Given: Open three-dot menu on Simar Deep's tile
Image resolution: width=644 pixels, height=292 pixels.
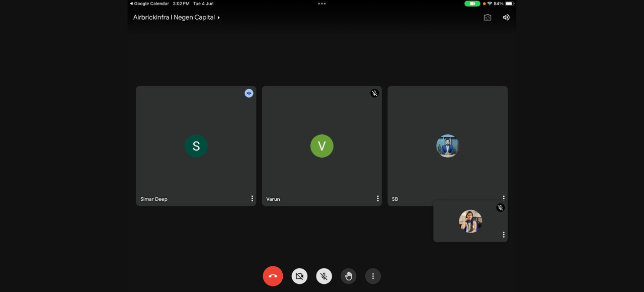Looking at the screenshot, I should 252,198.
